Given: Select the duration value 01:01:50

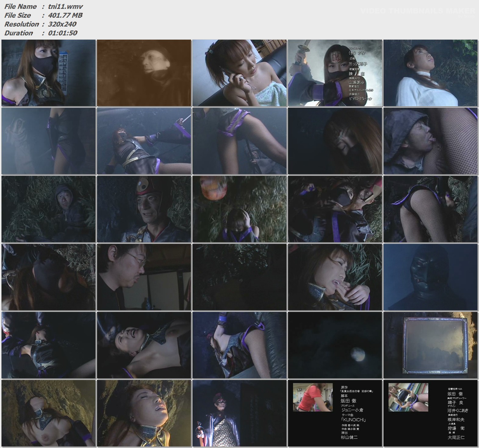Looking at the screenshot, I should (x=63, y=33).
